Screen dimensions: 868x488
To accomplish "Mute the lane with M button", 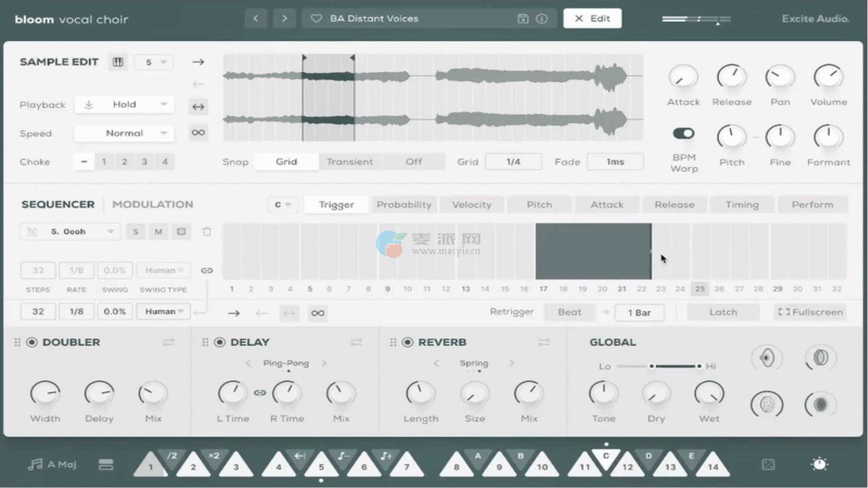I will [x=158, y=232].
